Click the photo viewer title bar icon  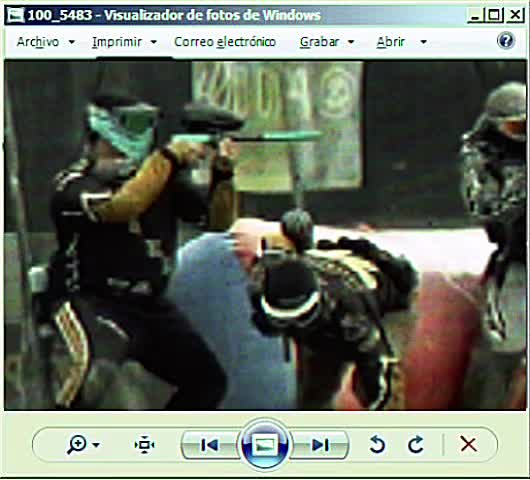pos(16,15)
